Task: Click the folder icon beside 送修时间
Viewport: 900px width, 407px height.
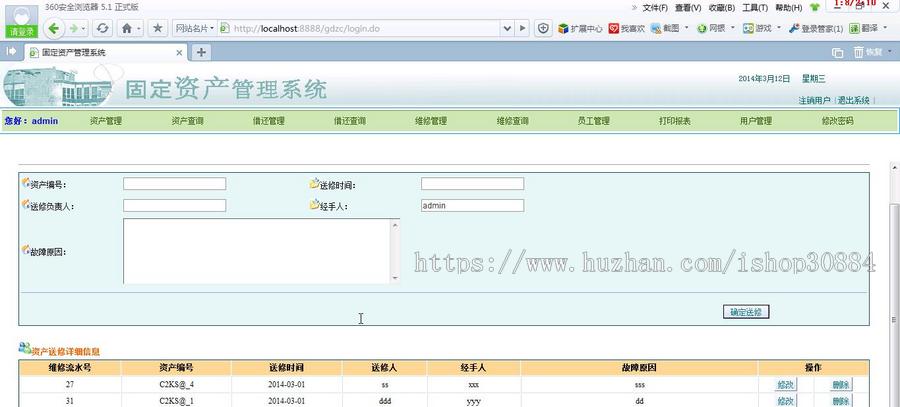Action: click(314, 184)
